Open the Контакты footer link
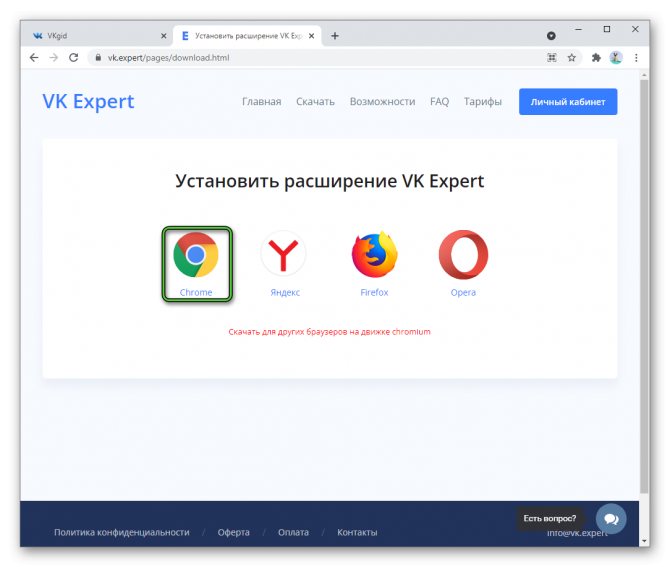Screen dimensions: 670x567 coord(357,532)
